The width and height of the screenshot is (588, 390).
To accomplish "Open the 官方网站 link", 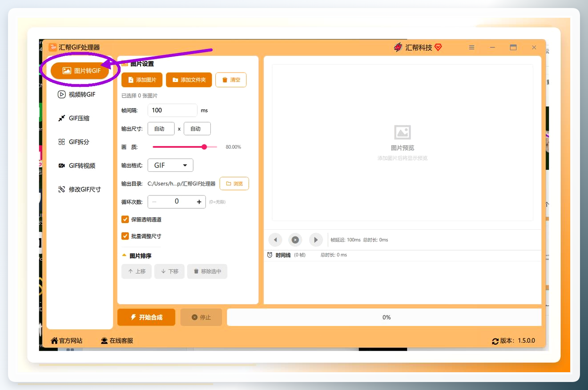I will pos(67,341).
